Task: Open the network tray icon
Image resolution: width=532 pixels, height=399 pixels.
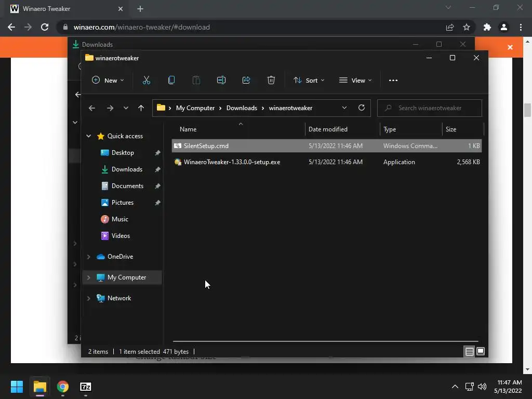Action: point(470,387)
